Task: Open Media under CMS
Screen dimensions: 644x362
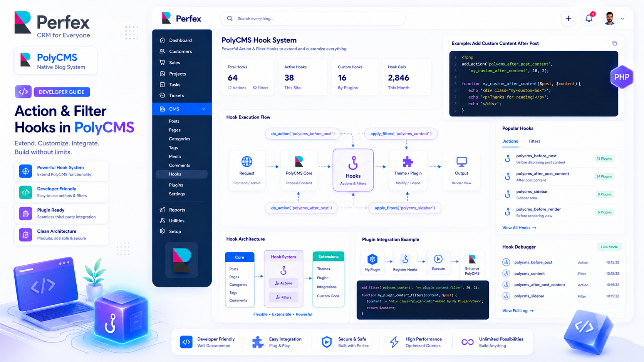Action: click(175, 157)
